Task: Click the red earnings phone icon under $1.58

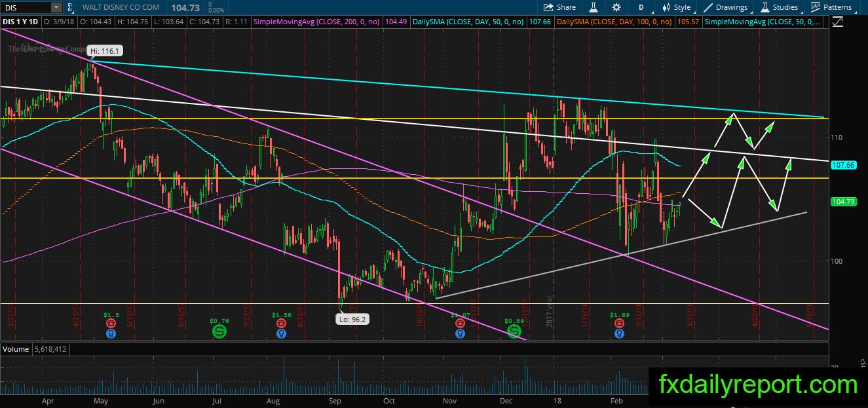Action: (x=281, y=324)
